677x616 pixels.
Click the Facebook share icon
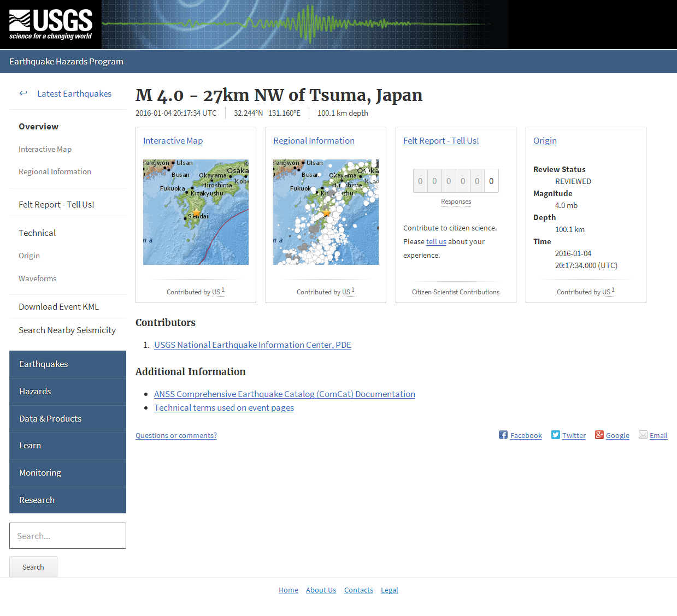pos(503,435)
